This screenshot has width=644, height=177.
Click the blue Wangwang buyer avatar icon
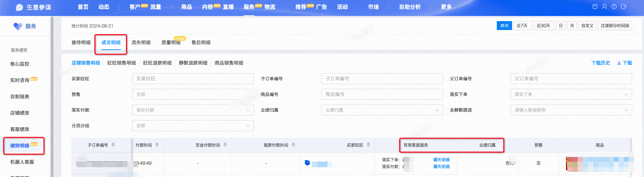[307, 163]
